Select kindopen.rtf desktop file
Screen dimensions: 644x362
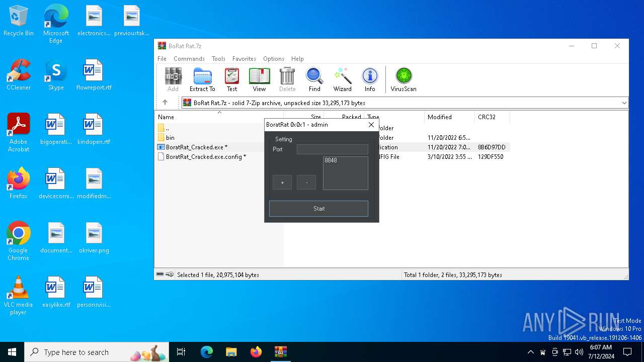[94, 129]
